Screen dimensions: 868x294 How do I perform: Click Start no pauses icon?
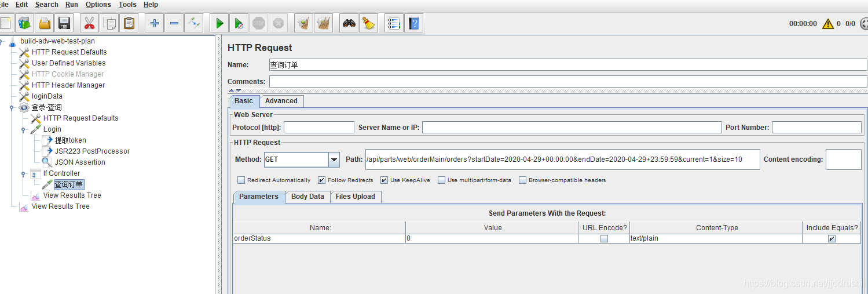click(239, 23)
